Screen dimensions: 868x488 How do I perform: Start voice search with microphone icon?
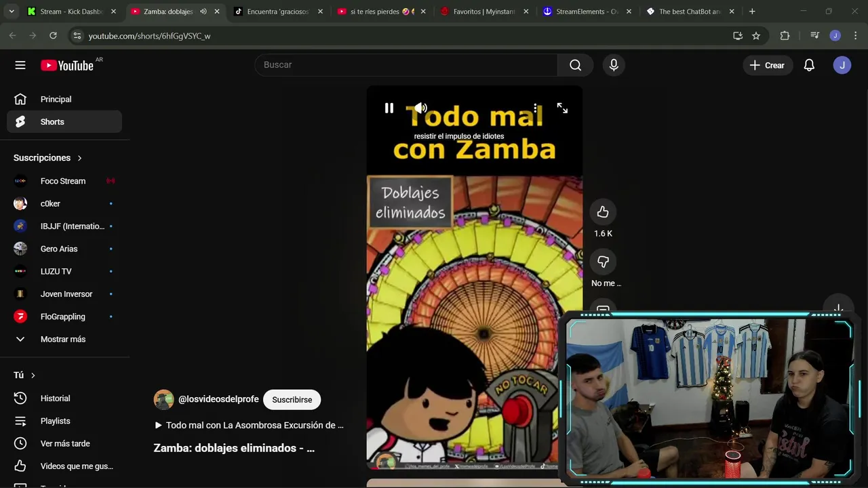click(614, 65)
